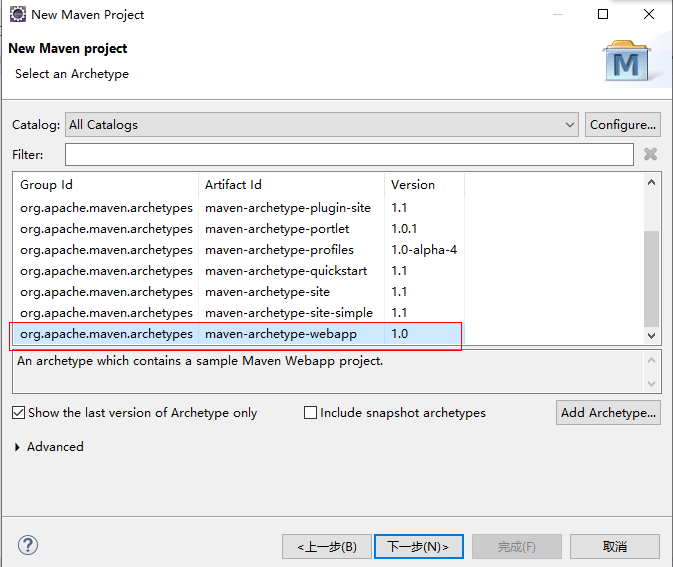Viewport: 673px width, 567px height.
Task: Select the maven-archetype-site row
Action: coord(239,292)
